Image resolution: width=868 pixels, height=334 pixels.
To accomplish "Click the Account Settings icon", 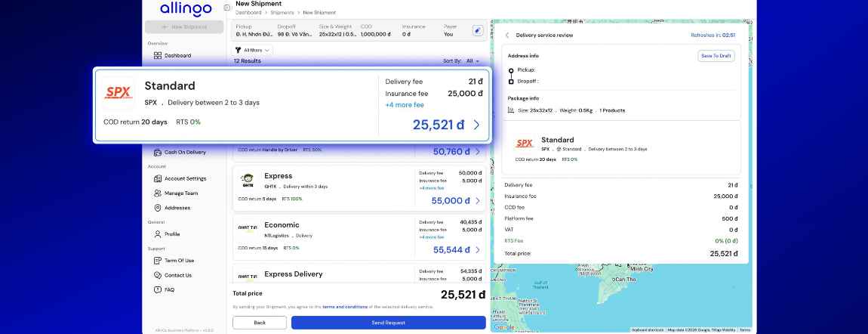I will (x=157, y=179).
